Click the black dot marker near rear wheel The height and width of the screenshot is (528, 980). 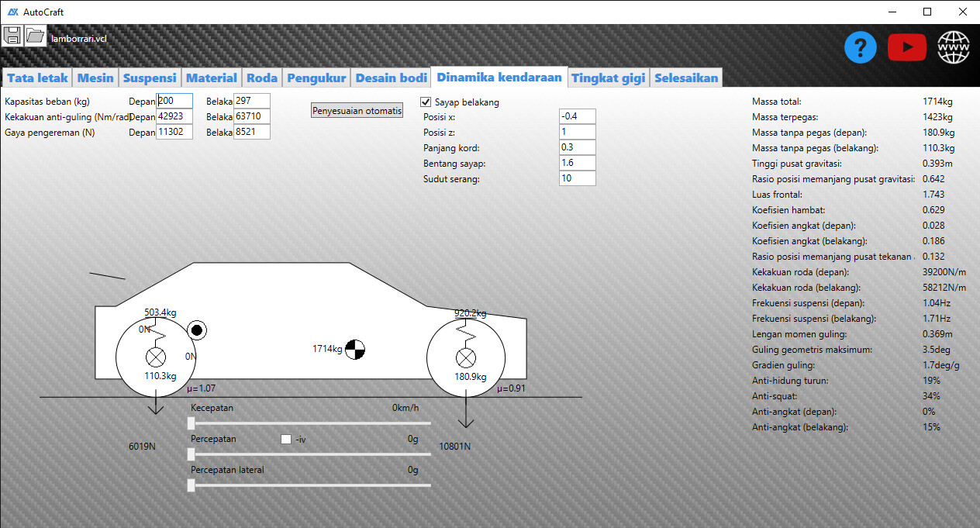197,331
